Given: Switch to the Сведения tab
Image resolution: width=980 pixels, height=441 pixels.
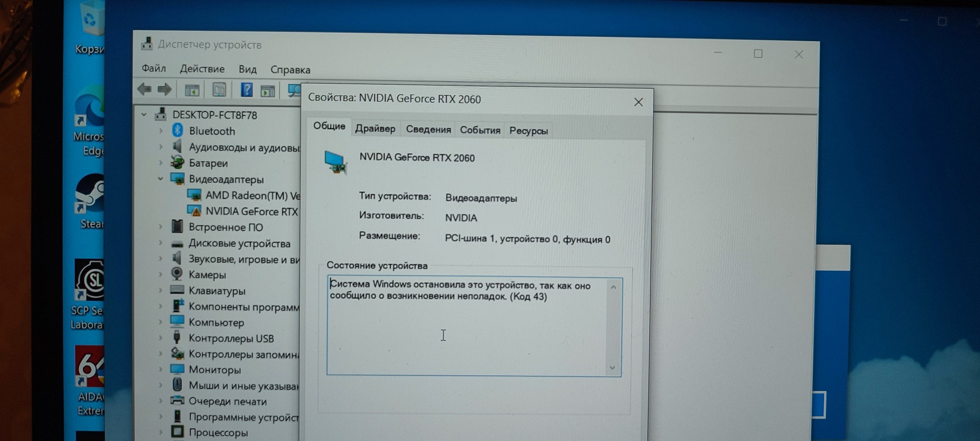Looking at the screenshot, I should tap(428, 129).
